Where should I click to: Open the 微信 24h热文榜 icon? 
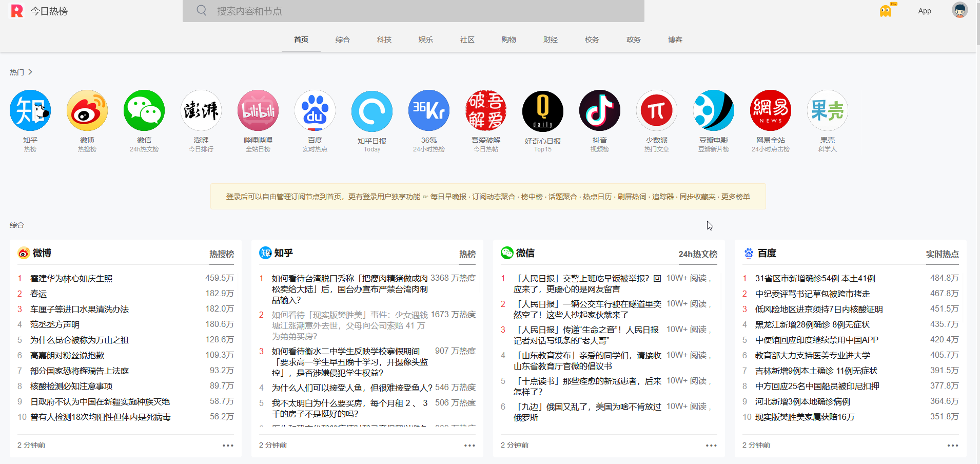click(x=144, y=110)
